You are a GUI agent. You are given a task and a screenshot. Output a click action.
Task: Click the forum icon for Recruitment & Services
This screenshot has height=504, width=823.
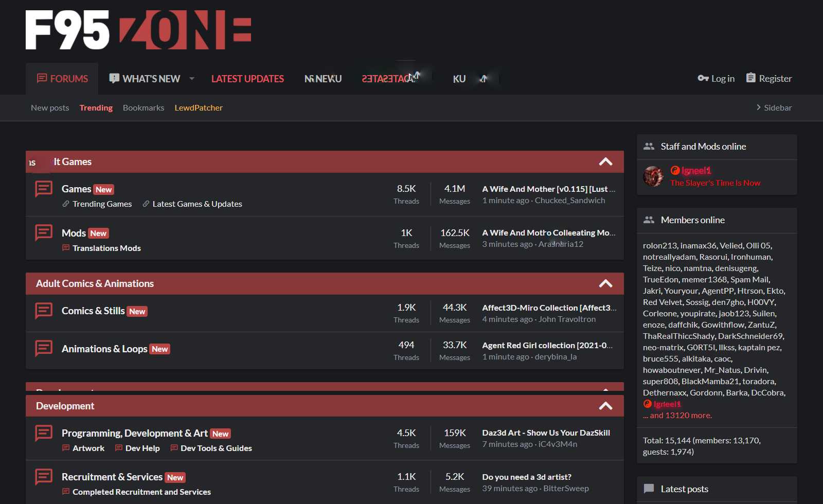44,477
